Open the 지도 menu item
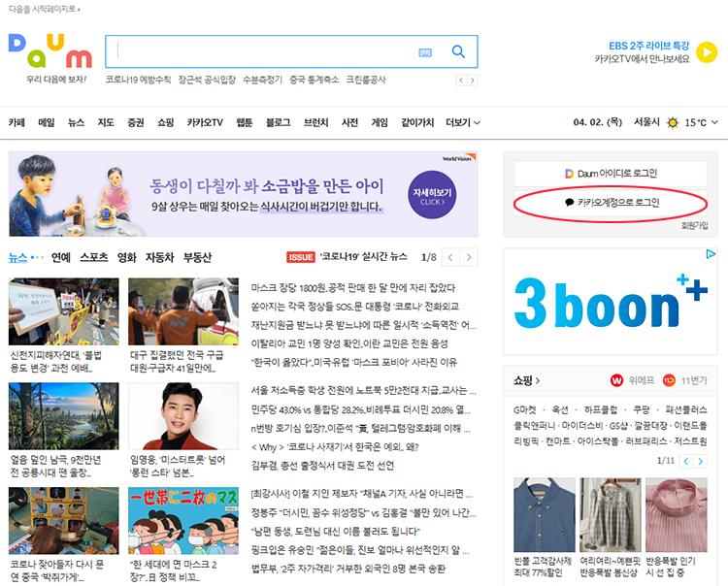728x586 pixels. tap(106, 122)
